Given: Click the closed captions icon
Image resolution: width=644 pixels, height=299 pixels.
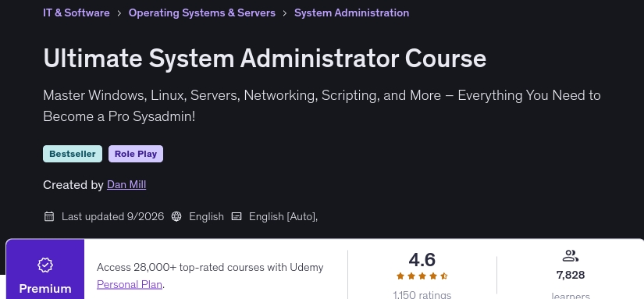Looking at the screenshot, I should click(237, 216).
